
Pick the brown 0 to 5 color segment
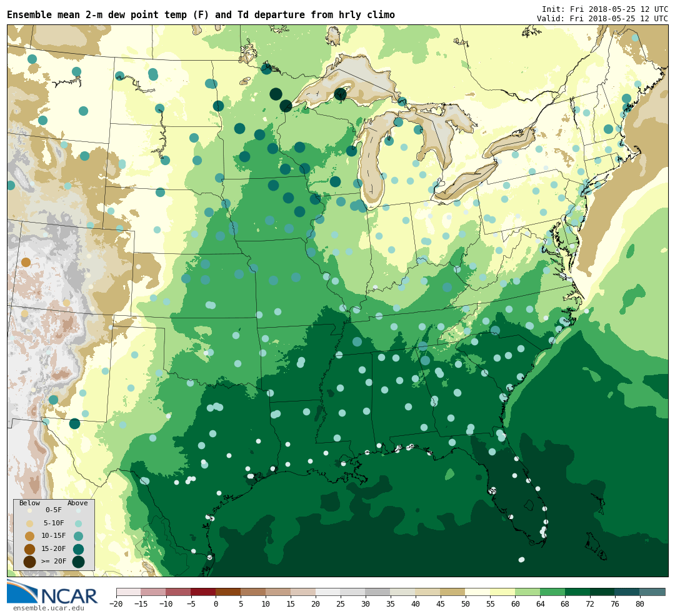[228, 592]
